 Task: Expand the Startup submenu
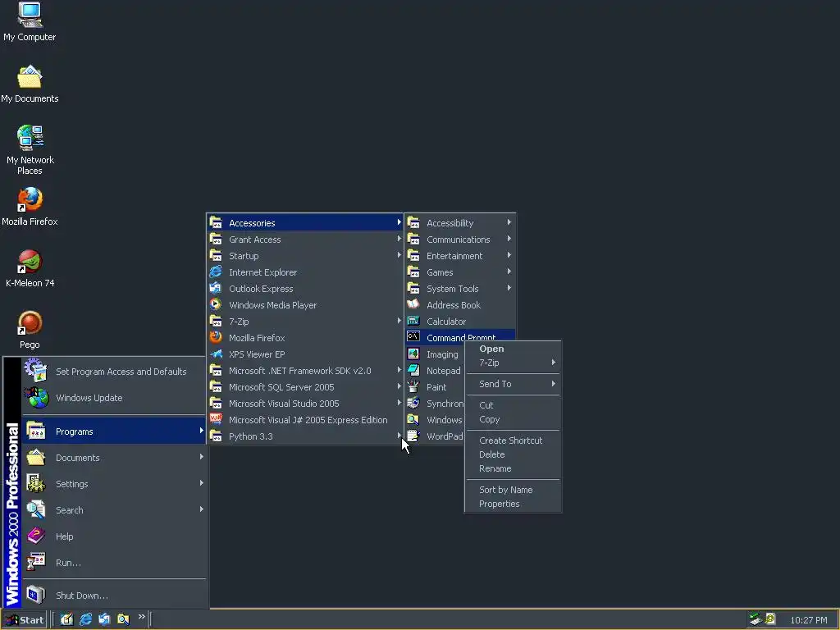click(304, 256)
